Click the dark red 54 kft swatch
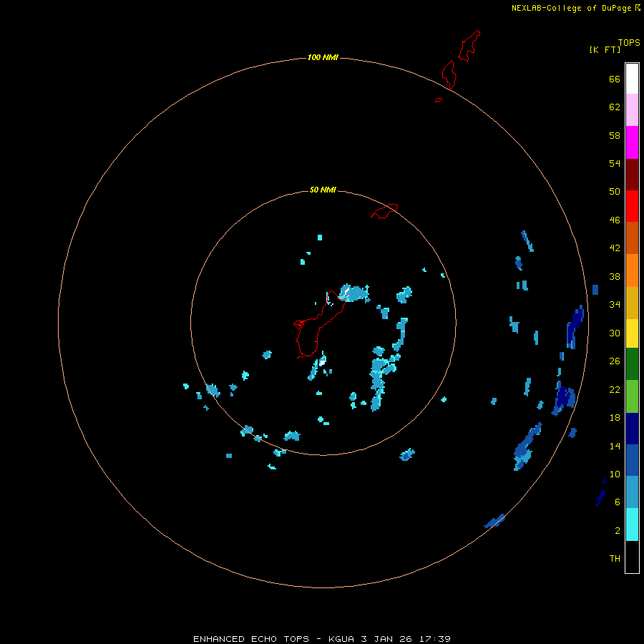The width and height of the screenshot is (644, 644). 632,174
